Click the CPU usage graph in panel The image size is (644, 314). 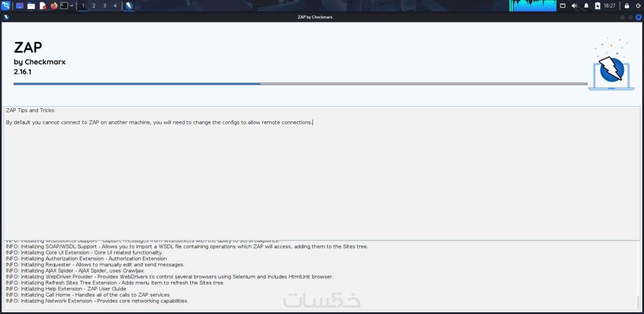pos(533,6)
